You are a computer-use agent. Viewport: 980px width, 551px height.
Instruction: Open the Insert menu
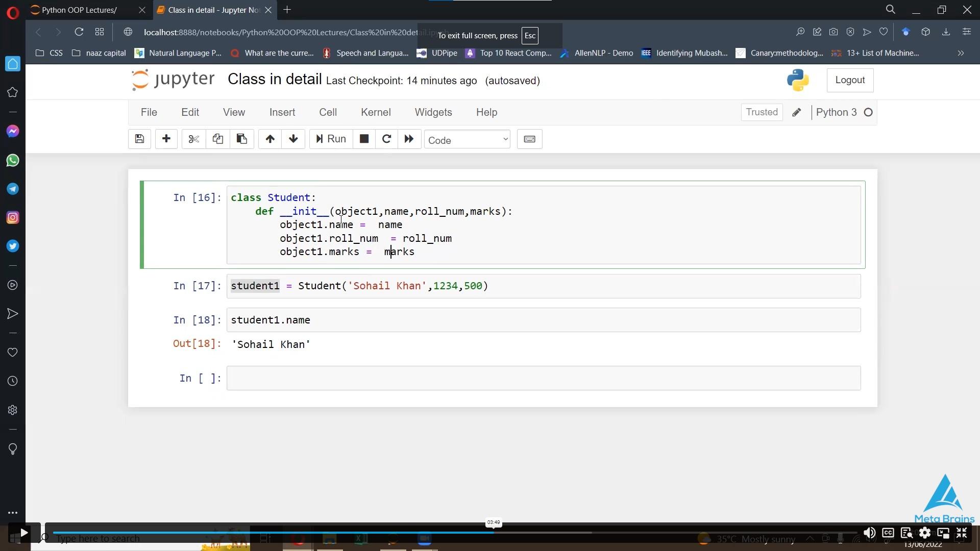pos(282,112)
